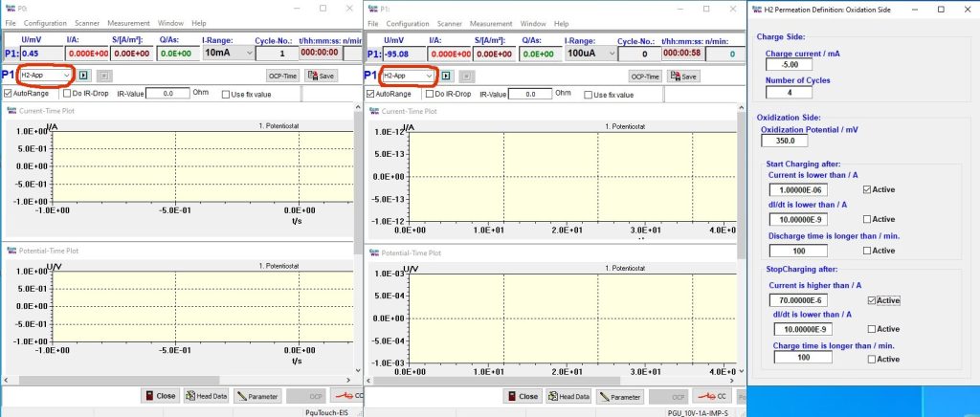Click the CC cell button in P0 window
This screenshot has height=417, width=980.
(x=346, y=396)
